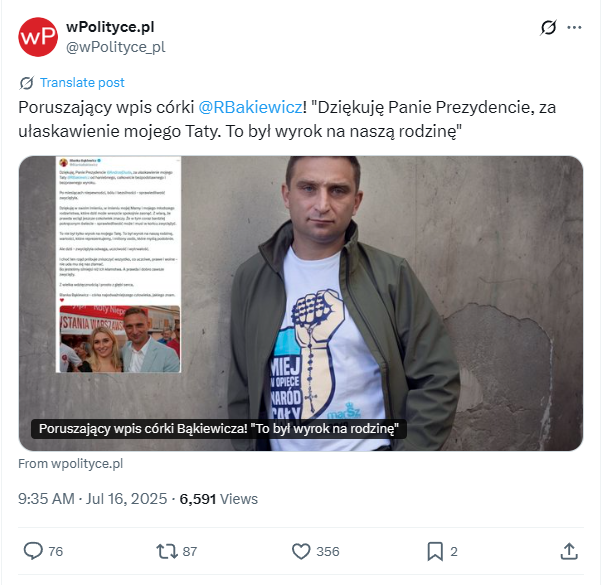The width and height of the screenshot is (606, 585).
Task: Open the wPolityce.pl profile avatar
Action: (x=38, y=37)
